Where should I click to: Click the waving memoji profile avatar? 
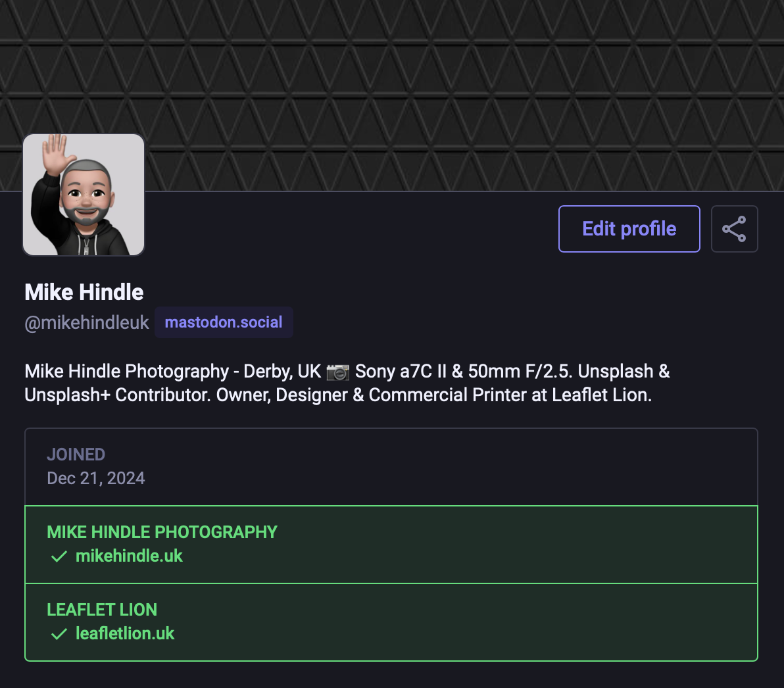84,195
